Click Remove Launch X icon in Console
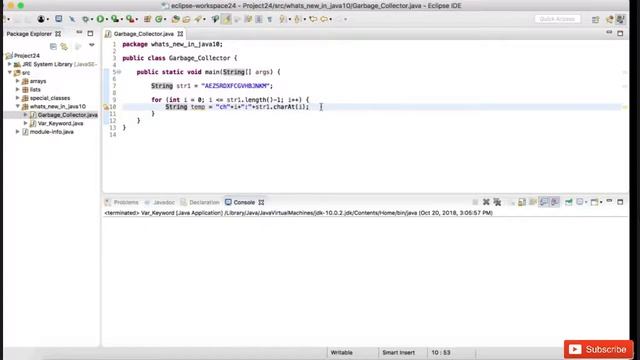Image resolution: width=640 pixels, height=360 pixels. [x=486, y=202]
